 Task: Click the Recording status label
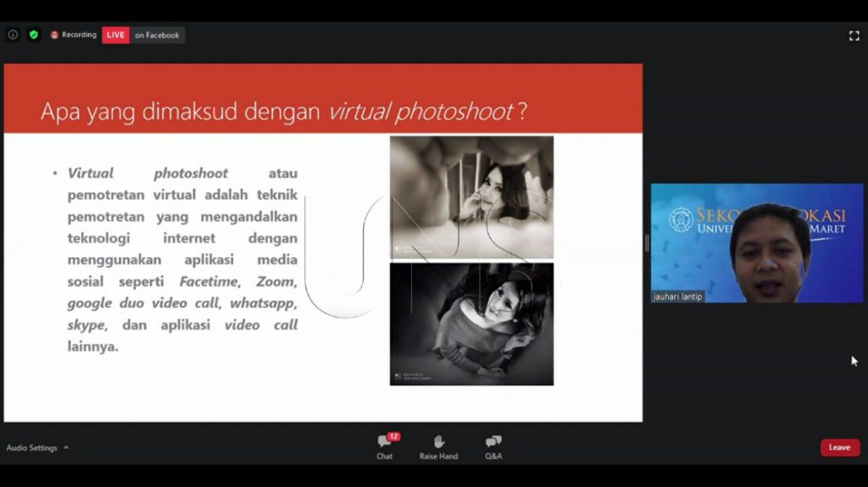(79, 35)
